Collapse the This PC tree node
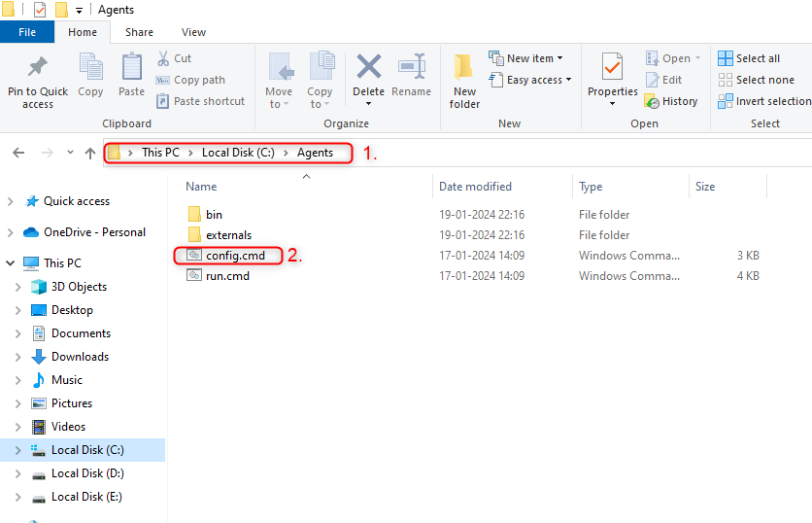 (x=11, y=263)
